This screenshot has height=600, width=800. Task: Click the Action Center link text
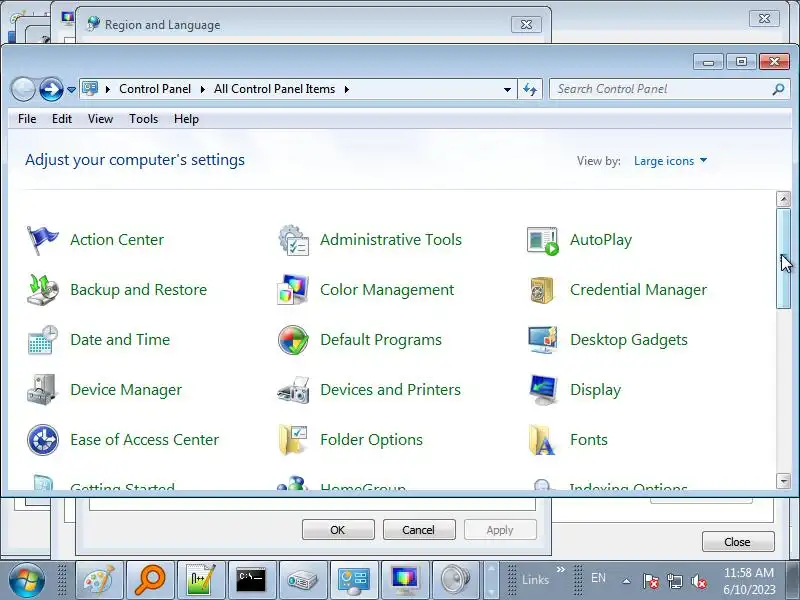117,240
